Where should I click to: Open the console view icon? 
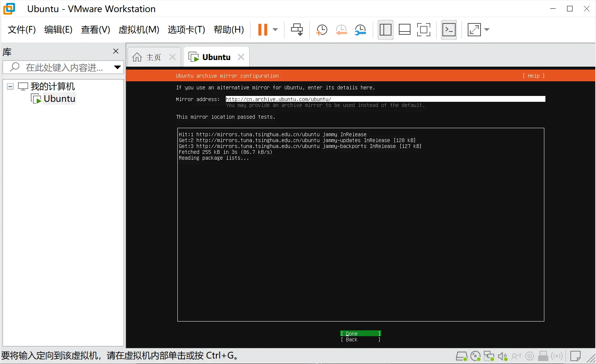[449, 30]
